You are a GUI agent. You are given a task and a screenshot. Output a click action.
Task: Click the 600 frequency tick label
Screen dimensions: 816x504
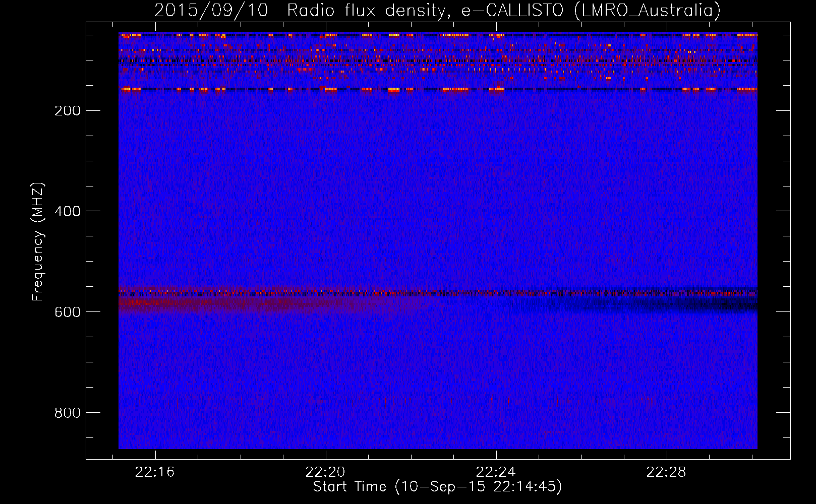pos(68,312)
